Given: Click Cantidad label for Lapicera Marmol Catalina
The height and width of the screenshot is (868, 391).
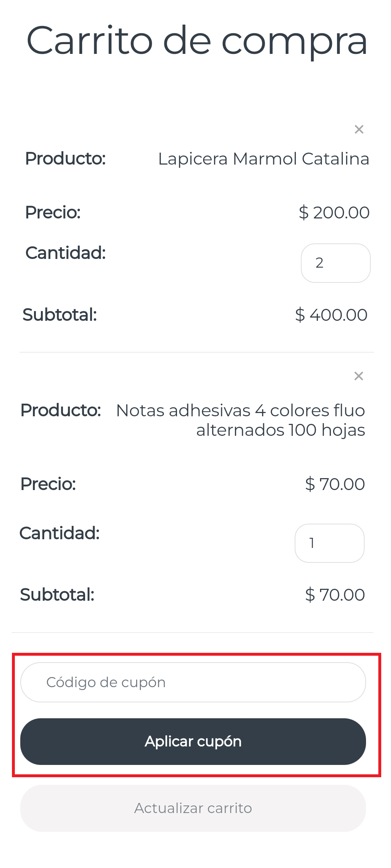Looking at the screenshot, I should coord(66,253).
